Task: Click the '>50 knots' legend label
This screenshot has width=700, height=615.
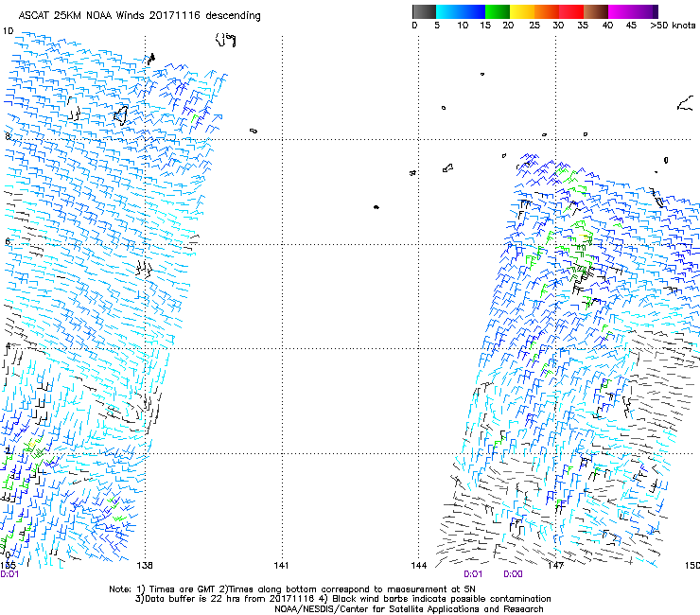Action: pos(673,26)
